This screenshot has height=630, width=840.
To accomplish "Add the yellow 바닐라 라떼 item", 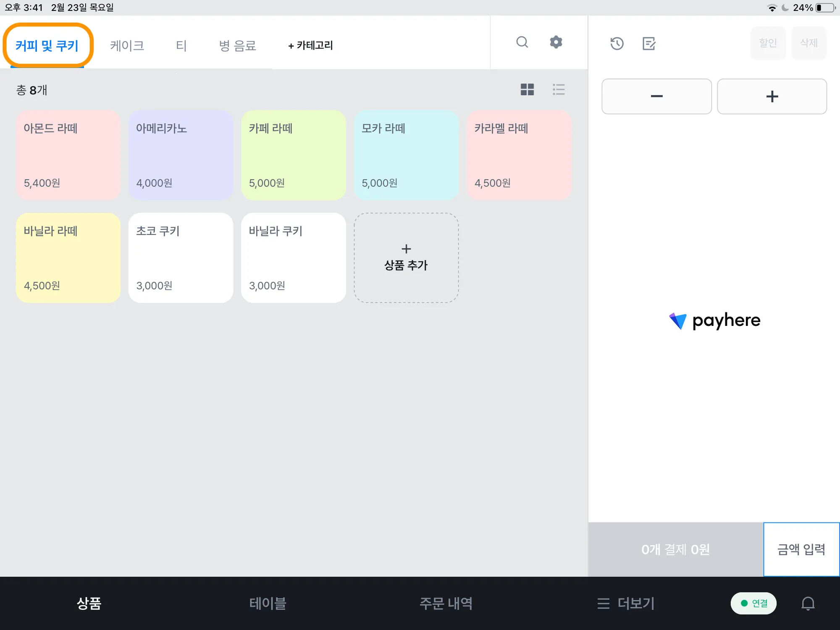I will tap(68, 258).
